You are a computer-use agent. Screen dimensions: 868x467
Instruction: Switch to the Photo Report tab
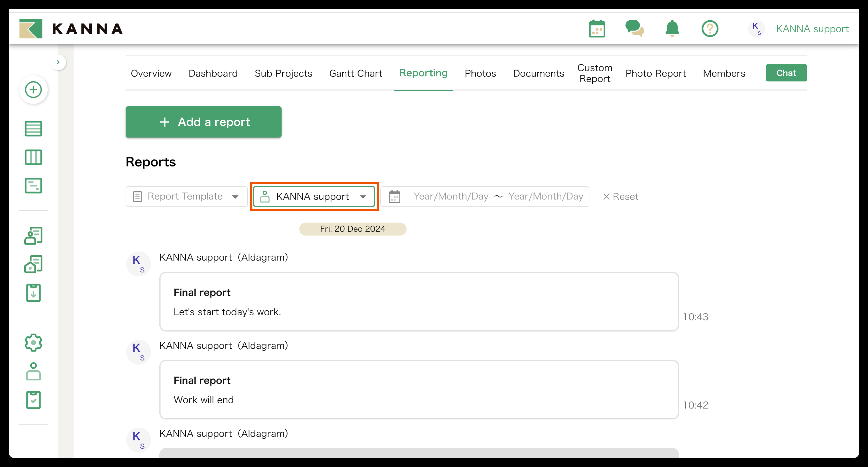coord(655,73)
